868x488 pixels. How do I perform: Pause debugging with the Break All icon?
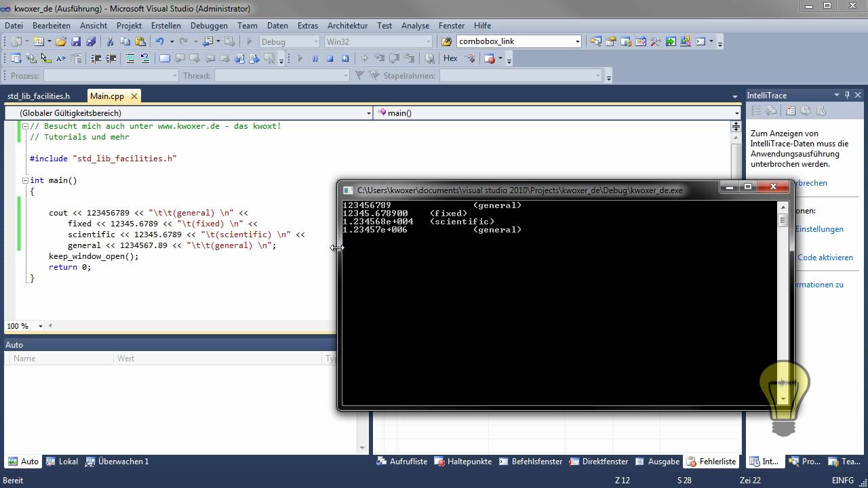coord(315,58)
